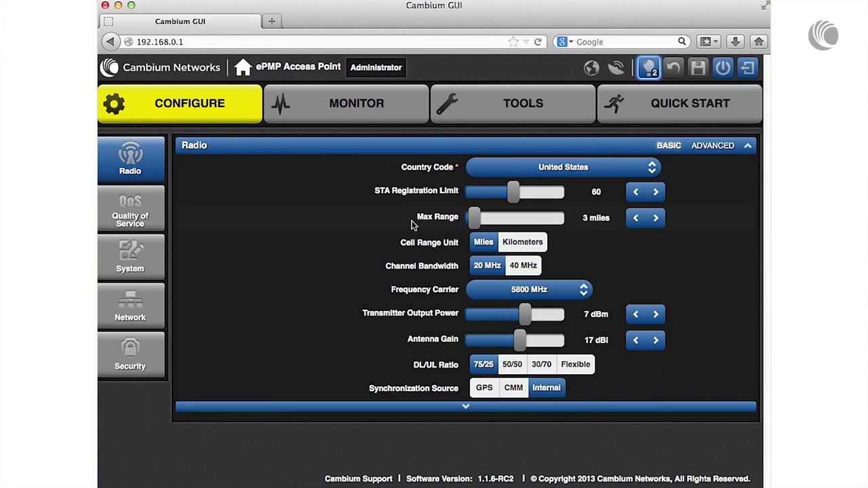Select 20 MHz channel bandwidth

pyautogui.click(x=487, y=266)
